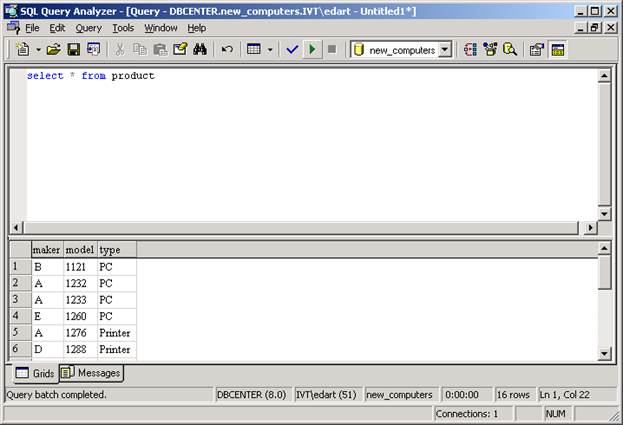The width and height of the screenshot is (623, 425).
Task: Select row header number 4
Action: click(20, 316)
